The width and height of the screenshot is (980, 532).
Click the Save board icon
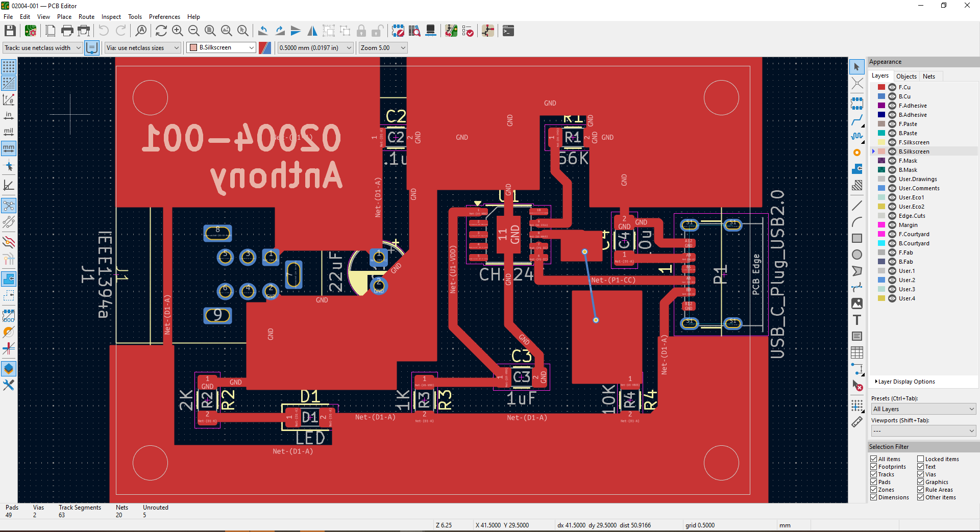10,31
